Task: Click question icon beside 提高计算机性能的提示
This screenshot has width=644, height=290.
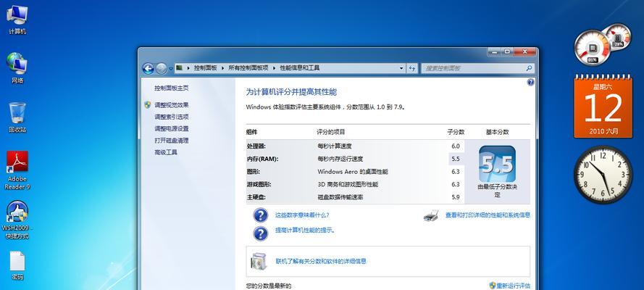Action: click(x=260, y=233)
